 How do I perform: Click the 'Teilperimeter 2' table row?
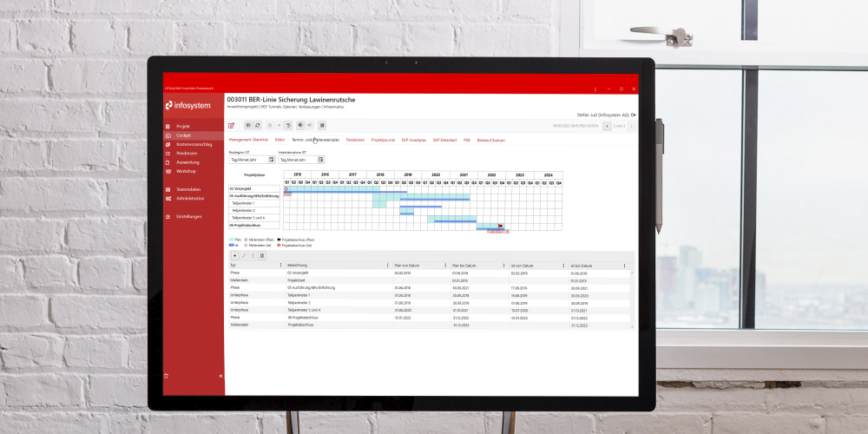tap(430, 303)
